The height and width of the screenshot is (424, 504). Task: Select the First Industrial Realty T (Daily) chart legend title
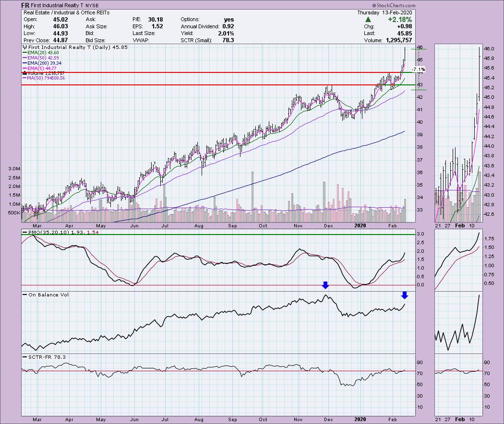[75, 47]
